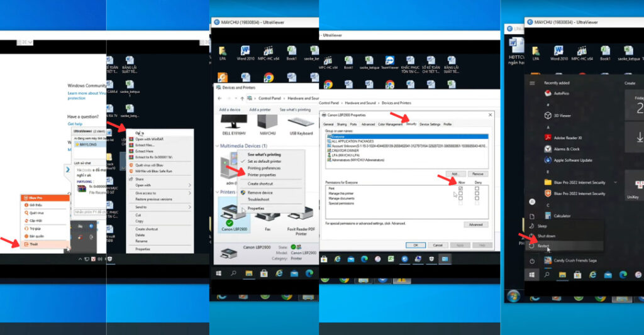This screenshot has width=644, height=335.
Task: Choose Quét virus in the Bkav menu
Action: pyautogui.click(x=45, y=212)
